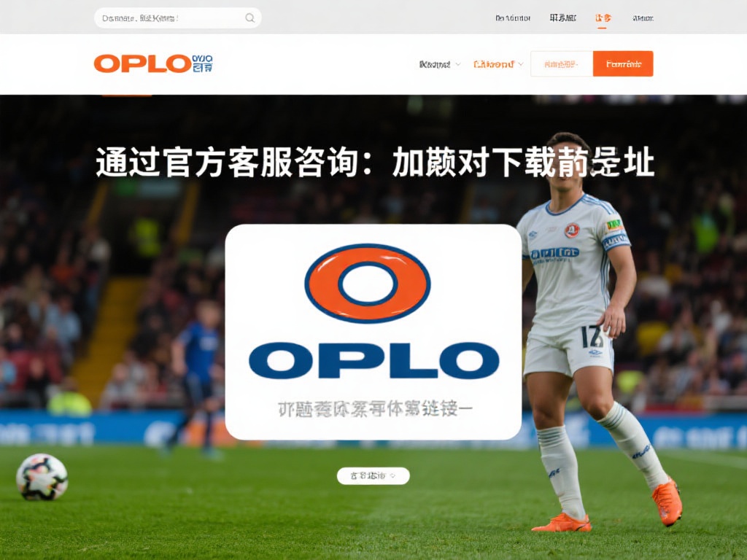Click the small blue characters beside the OPLO logo
This screenshot has width=747, height=560.
[203, 63]
